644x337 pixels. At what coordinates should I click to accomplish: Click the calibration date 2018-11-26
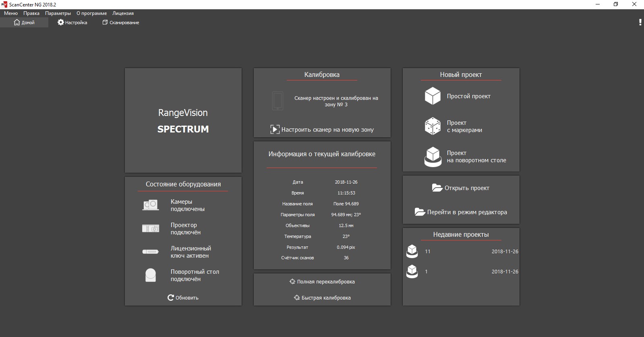pyautogui.click(x=346, y=182)
